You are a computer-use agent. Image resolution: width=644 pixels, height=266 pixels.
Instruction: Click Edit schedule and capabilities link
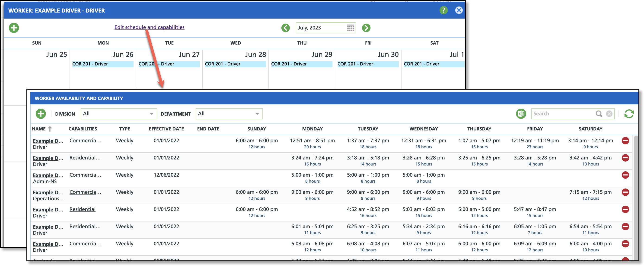pos(149,27)
